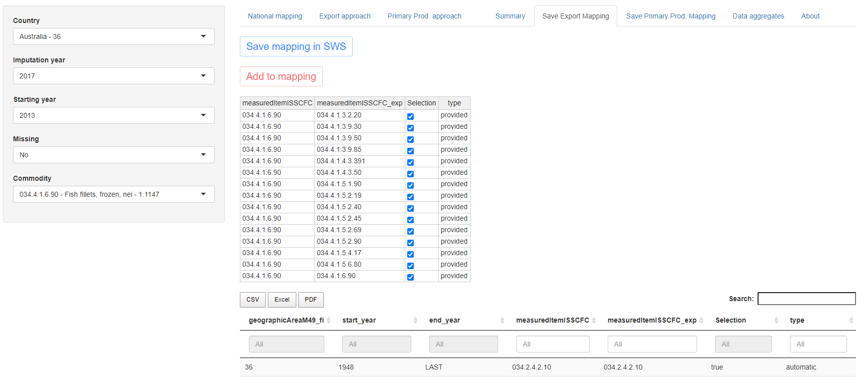Click into the Search input field
This screenshot has height=383, width=868.
click(x=806, y=299)
